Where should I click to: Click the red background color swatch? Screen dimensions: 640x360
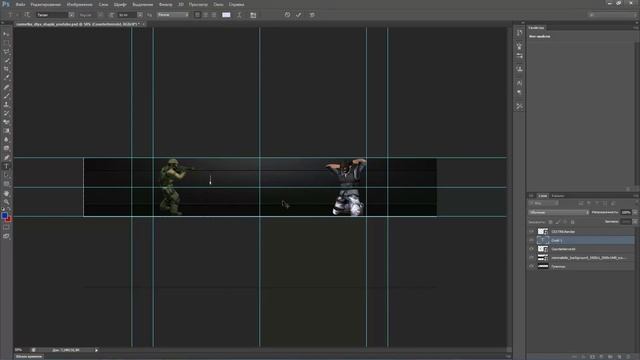point(9,220)
